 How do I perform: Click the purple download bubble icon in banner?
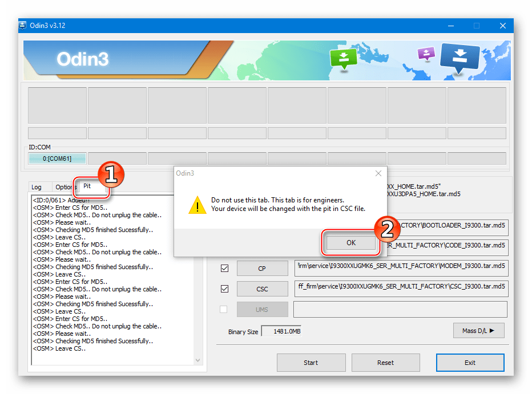coord(426,54)
